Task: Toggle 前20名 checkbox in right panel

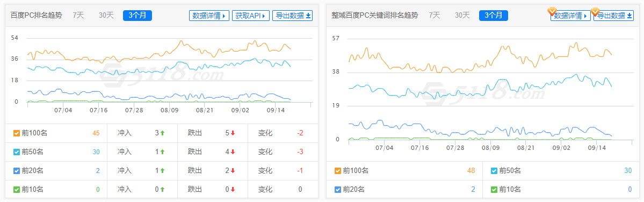Action: (338, 190)
